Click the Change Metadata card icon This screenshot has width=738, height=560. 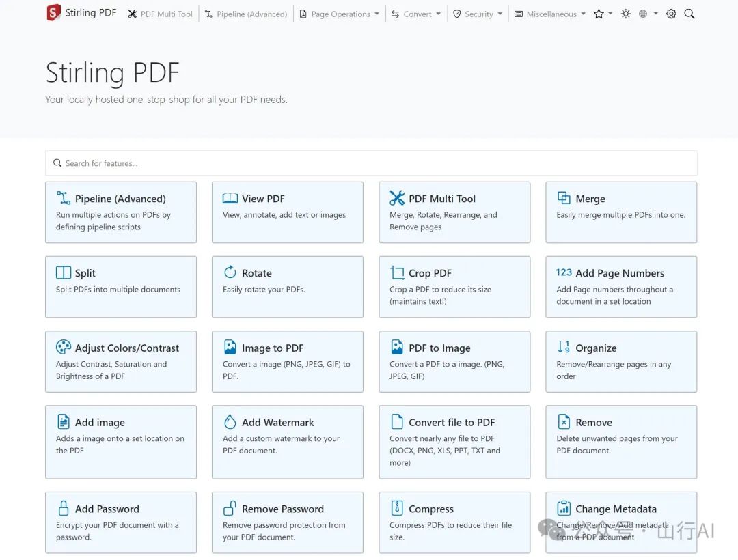564,508
